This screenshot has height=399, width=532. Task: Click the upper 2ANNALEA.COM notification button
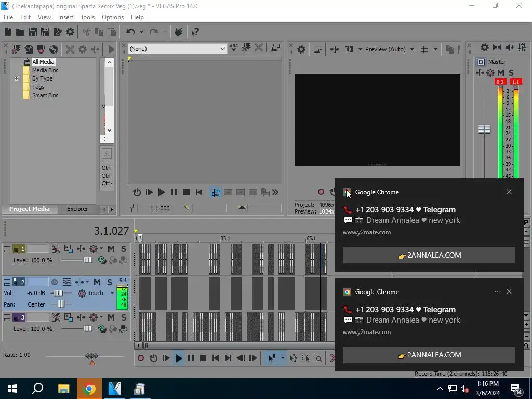[429, 255]
